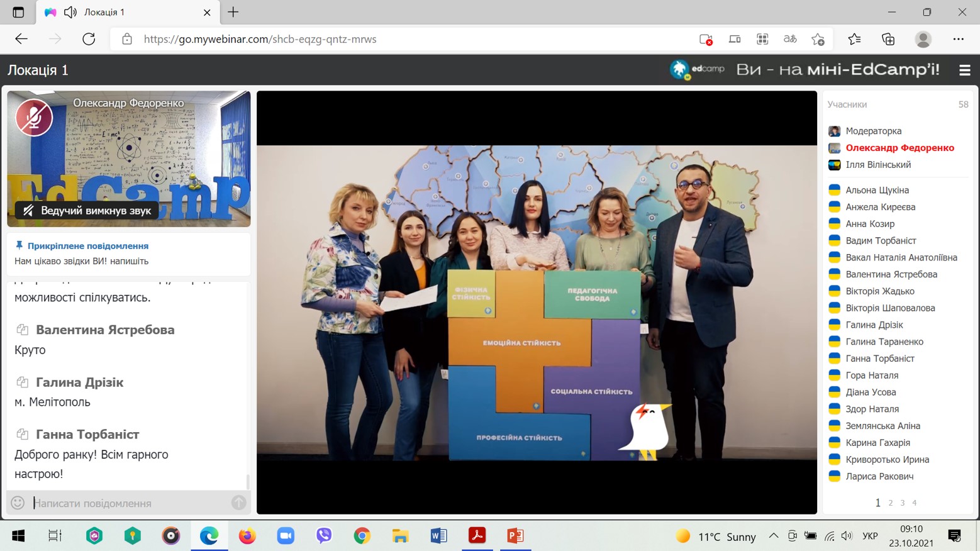Select Ілля Вілінський in participants list
980x551 pixels.
click(878, 165)
